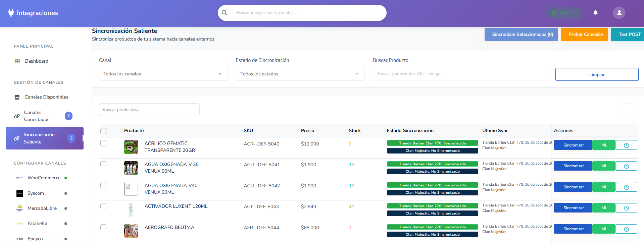This screenshot has height=244, width=644.
Task: Check the ACTIVADOR LUXENT row checkbox
Action: 103,206
